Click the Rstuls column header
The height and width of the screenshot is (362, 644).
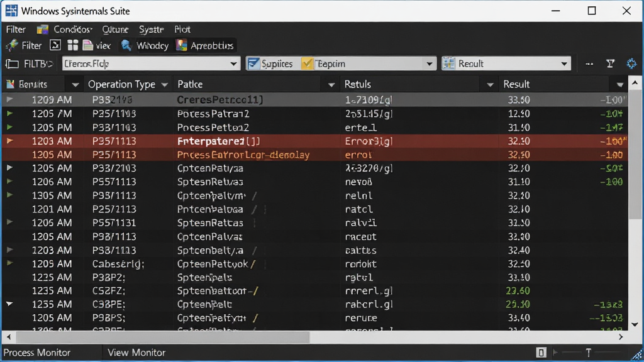click(x=358, y=85)
